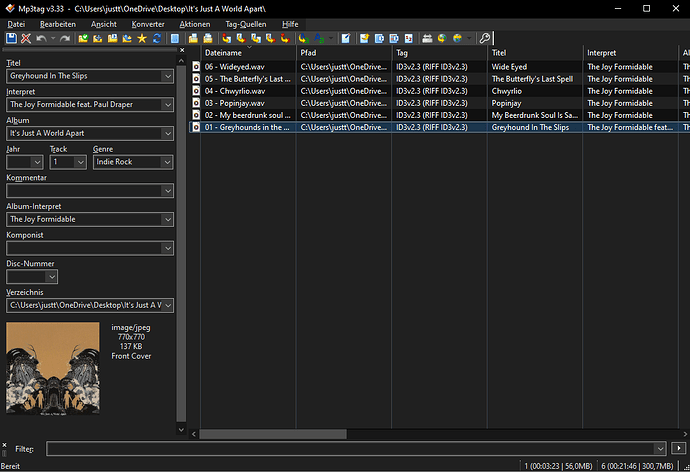
Task: Expand the Track combo box
Action: (x=81, y=162)
